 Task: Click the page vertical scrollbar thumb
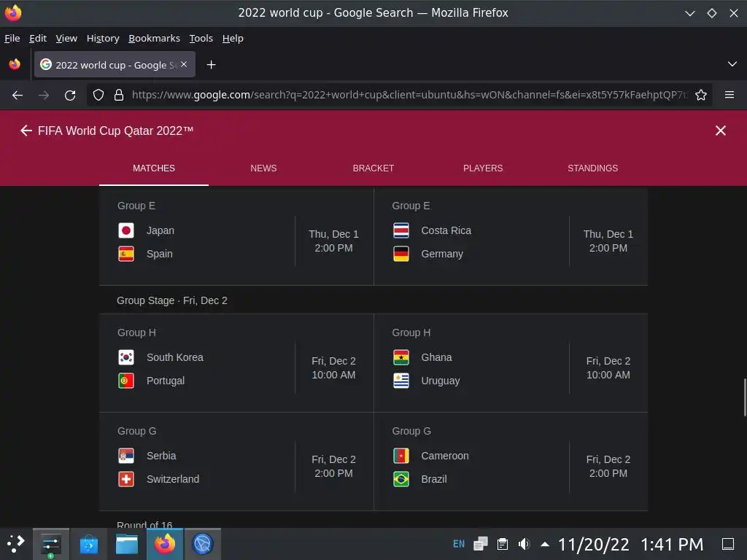pos(745,397)
